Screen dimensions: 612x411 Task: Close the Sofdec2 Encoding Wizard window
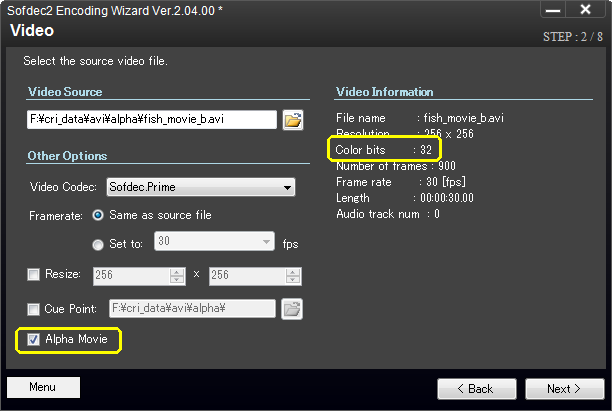click(585, 9)
